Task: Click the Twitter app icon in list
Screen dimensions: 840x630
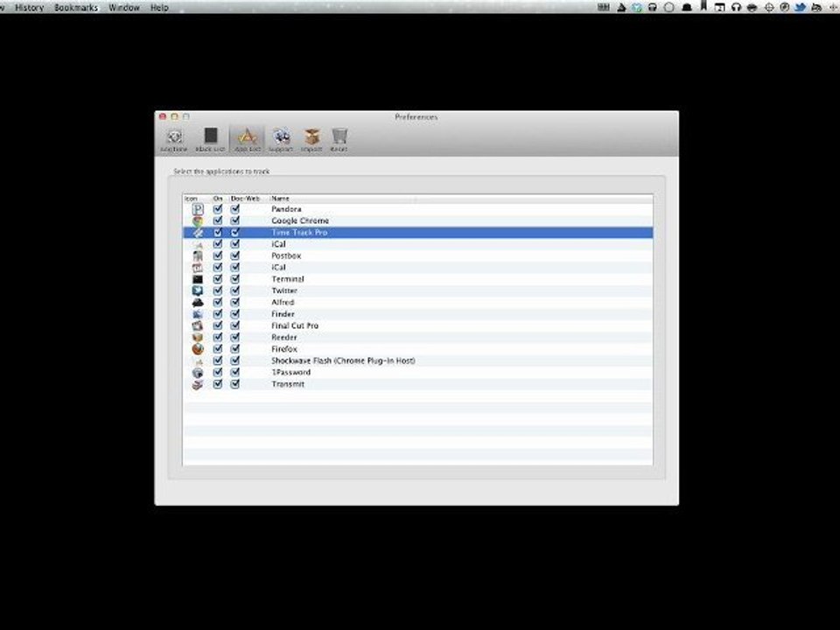Action: click(198, 290)
